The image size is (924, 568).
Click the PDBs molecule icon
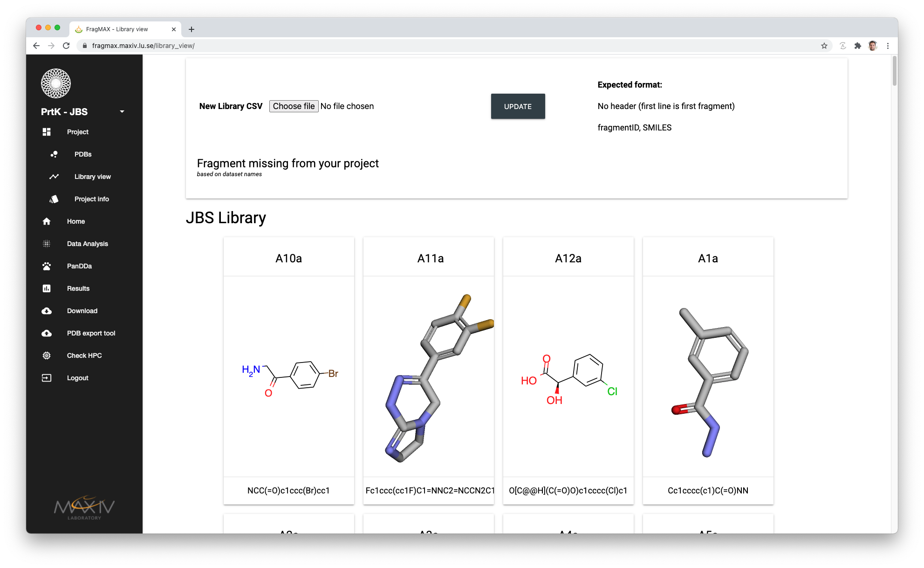[54, 154]
